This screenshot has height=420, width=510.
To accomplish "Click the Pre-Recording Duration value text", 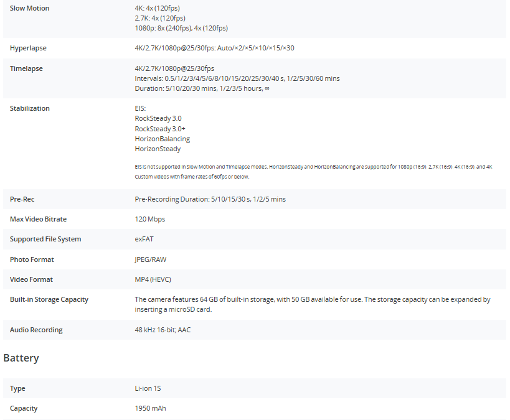I will click(x=210, y=199).
